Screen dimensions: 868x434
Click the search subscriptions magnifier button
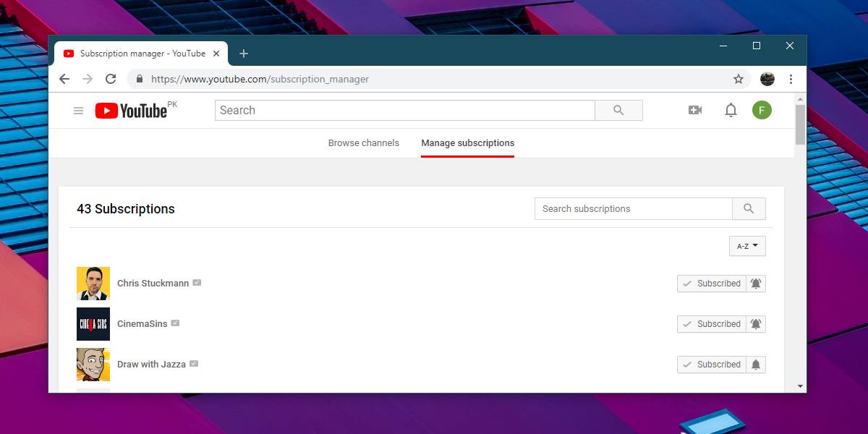tap(749, 209)
